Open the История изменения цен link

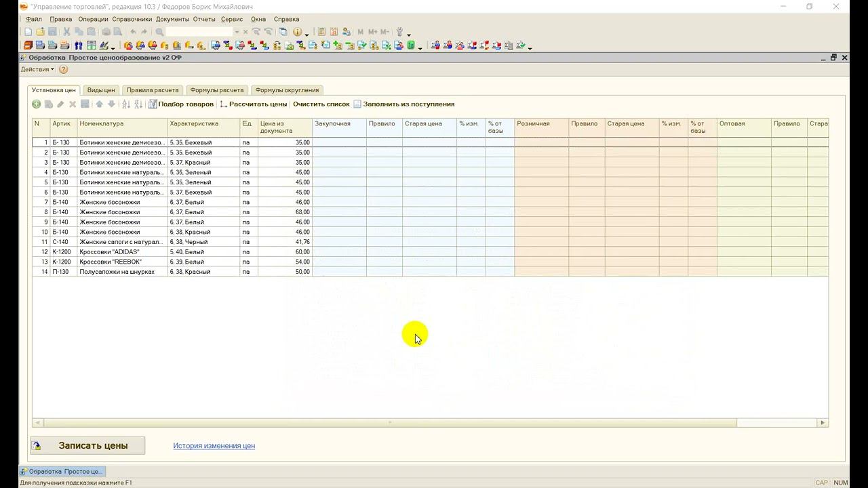(x=214, y=445)
